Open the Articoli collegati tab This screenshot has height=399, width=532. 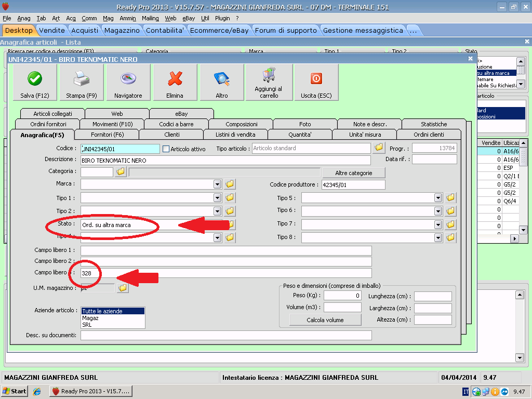point(52,114)
